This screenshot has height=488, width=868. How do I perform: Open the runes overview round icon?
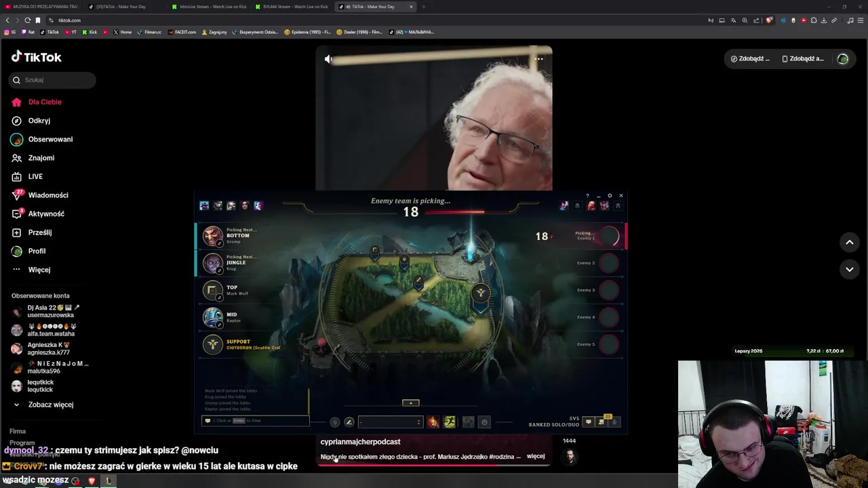pos(334,422)
